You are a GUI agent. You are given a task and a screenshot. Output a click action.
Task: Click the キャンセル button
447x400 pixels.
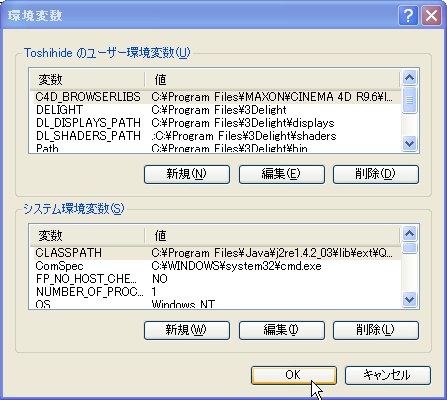click(x=388, y=375)
